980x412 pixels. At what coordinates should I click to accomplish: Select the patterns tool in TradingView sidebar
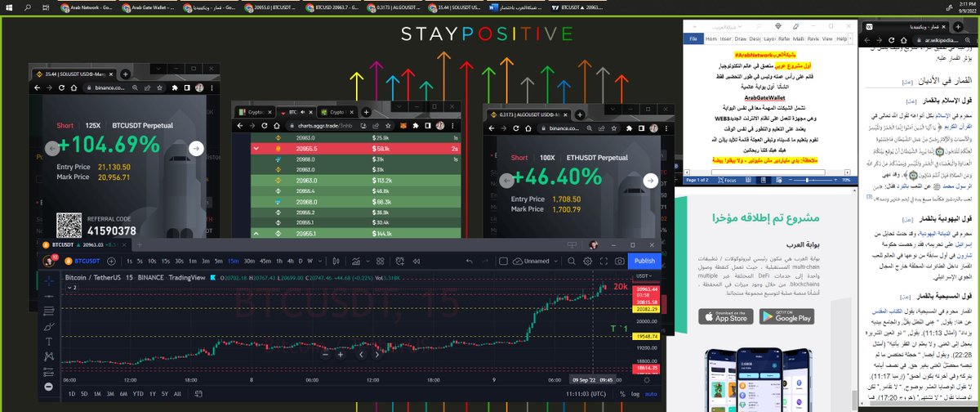[x=49, y=356]
